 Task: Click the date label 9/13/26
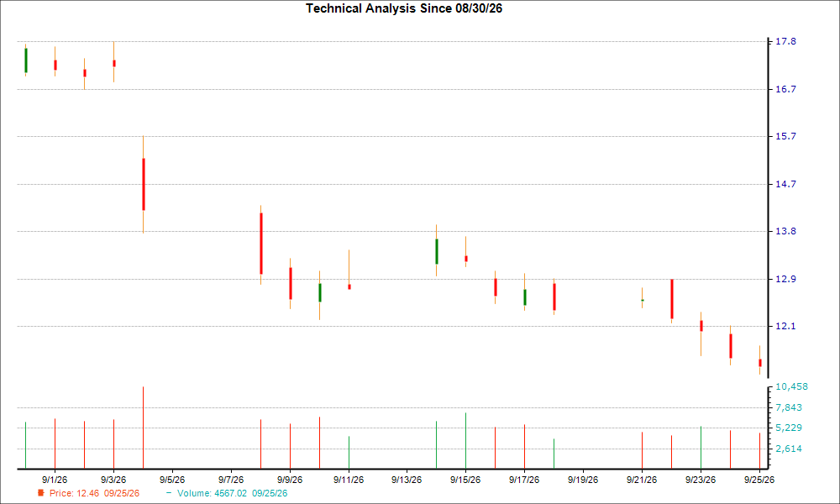coord(407,480)
